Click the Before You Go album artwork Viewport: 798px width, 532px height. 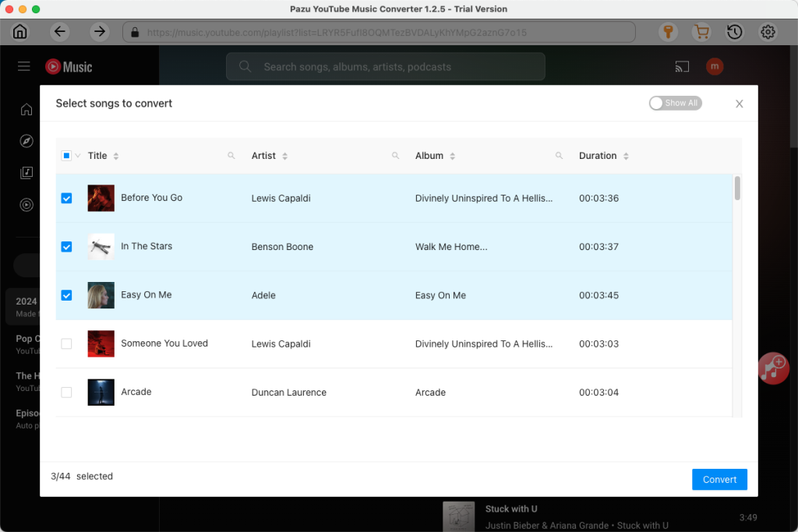(101, 198)
